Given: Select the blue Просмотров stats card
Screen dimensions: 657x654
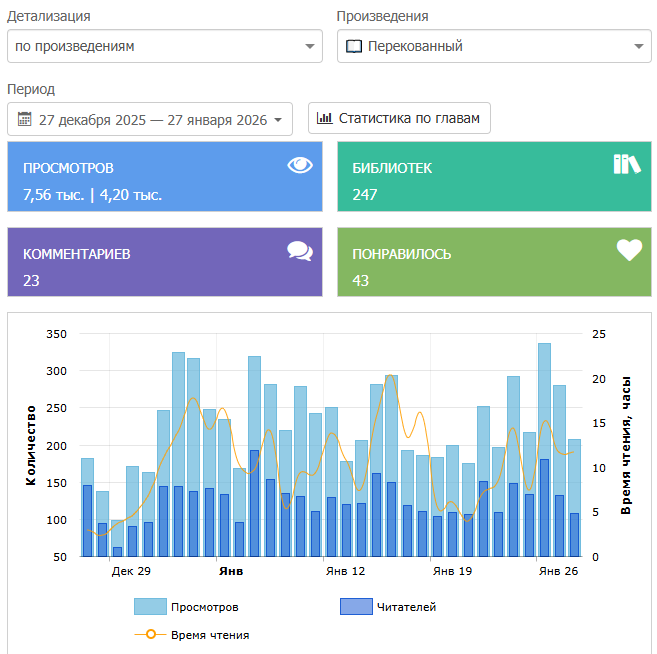Looking at the screenshot, I should click(165, 176).
